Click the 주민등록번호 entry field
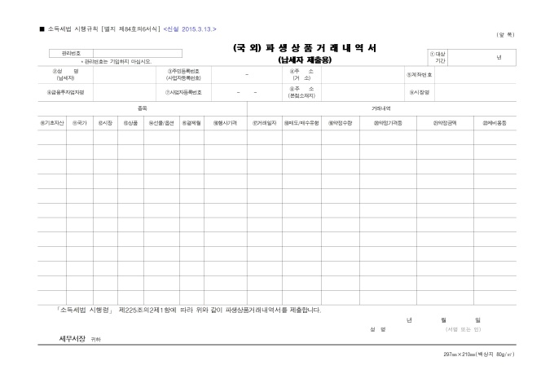This screenshot has height=392, width=554. 247,75
